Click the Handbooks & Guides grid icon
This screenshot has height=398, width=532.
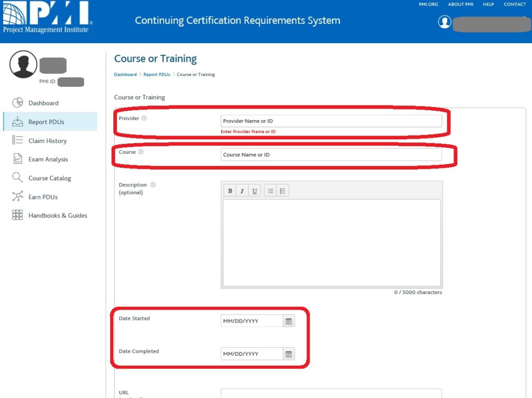[17, 215]
